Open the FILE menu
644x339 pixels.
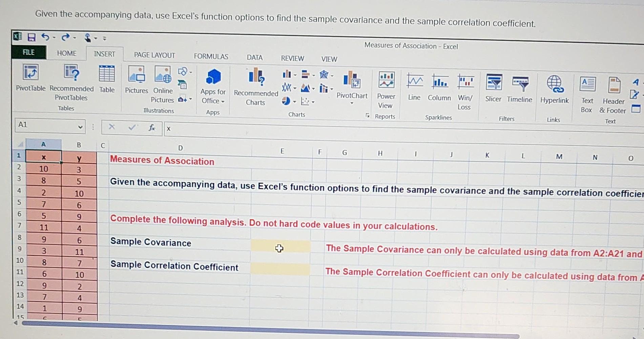(x=28, y=52)
